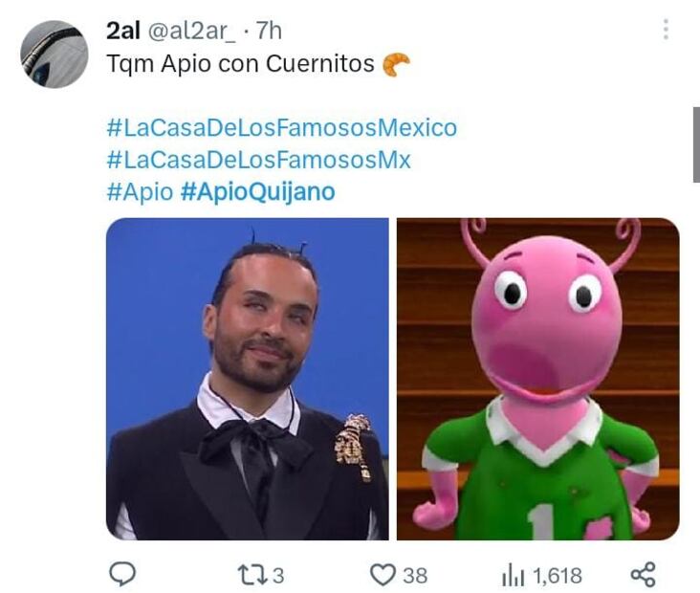
Task: Follow the #Apio hashtag link
Action: [x=141, y=192]
